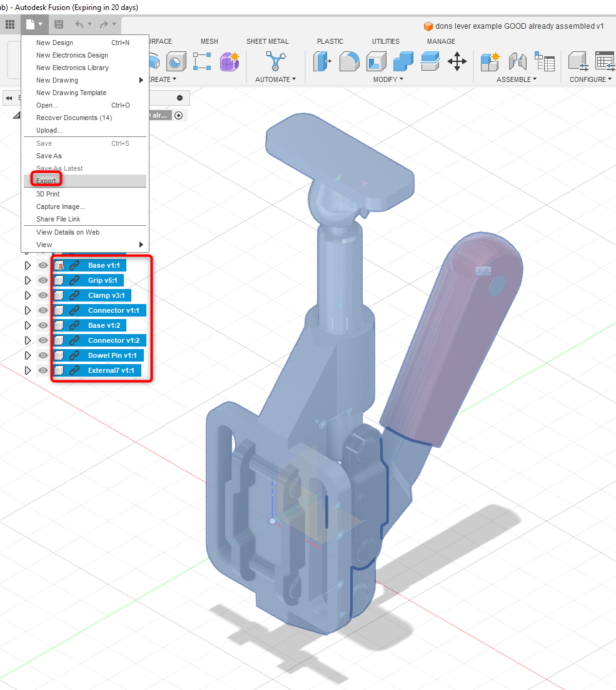Open the Modify dropdown menu
The height and width of the screenshot is (690, 616).
click(388, 79)
